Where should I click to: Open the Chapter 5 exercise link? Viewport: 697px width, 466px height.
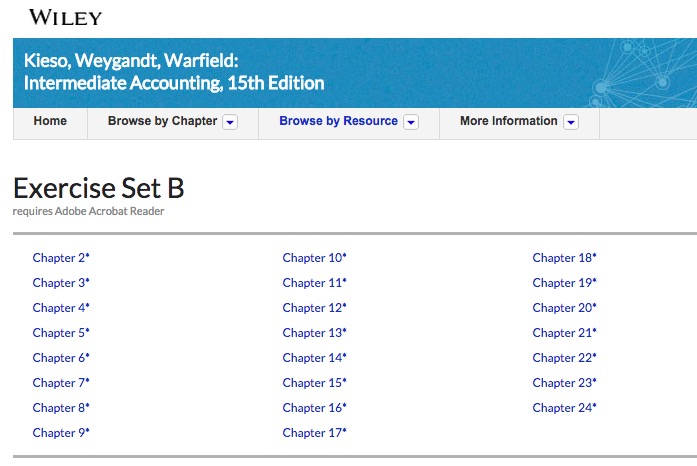[60, 333]
